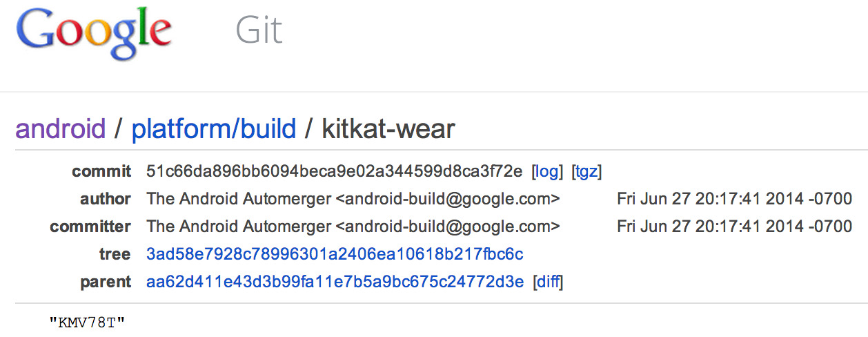Open the android breadcrumb link
The height and width of the screenshot is (337, 868).
(61, 129)
